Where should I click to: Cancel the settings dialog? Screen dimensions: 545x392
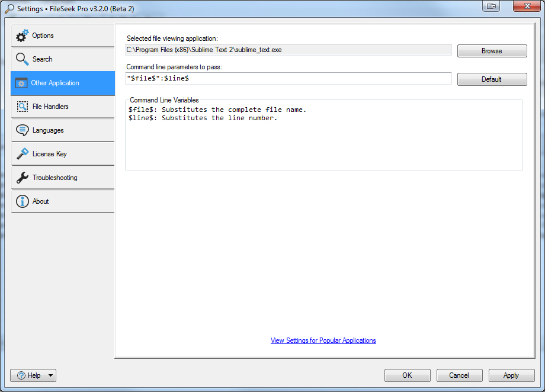coord(459,375)
